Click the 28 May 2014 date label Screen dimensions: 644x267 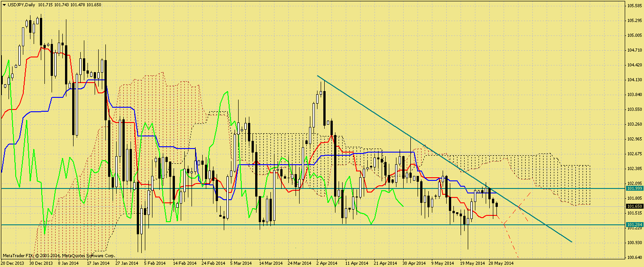(x=500, y=263)
